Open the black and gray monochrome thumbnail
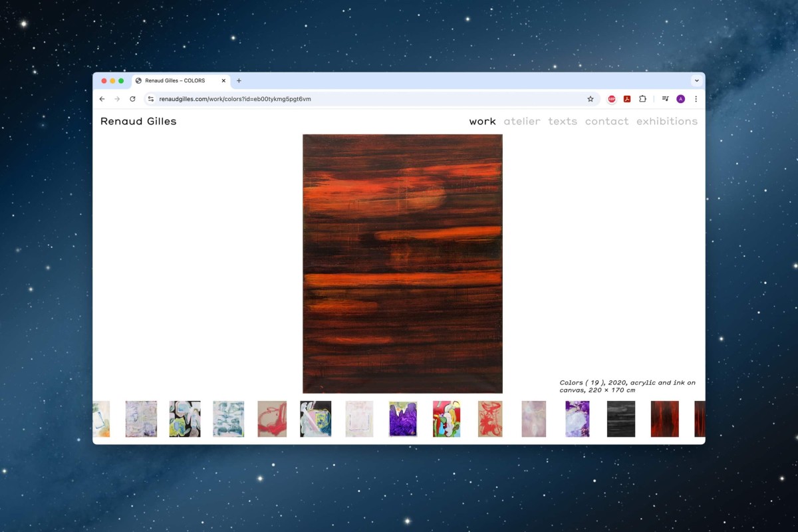The height and width of the screenshot is (532, 798). (621, 419)
